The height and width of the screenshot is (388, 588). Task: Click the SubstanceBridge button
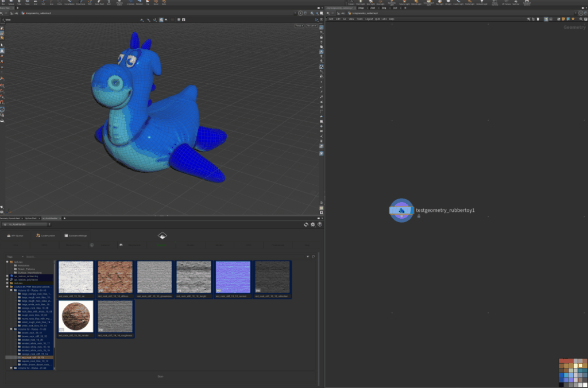pos(75,235)
